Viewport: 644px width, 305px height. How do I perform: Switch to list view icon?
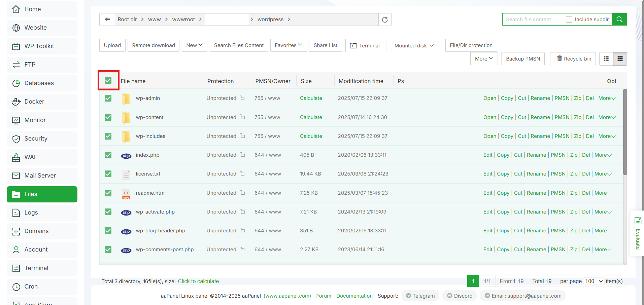[x=620, y=59]
